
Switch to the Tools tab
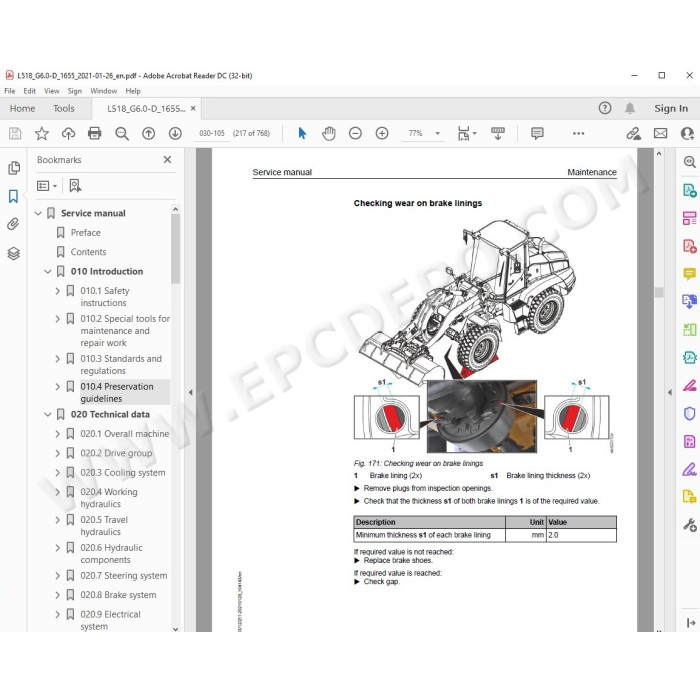[64, 108]
